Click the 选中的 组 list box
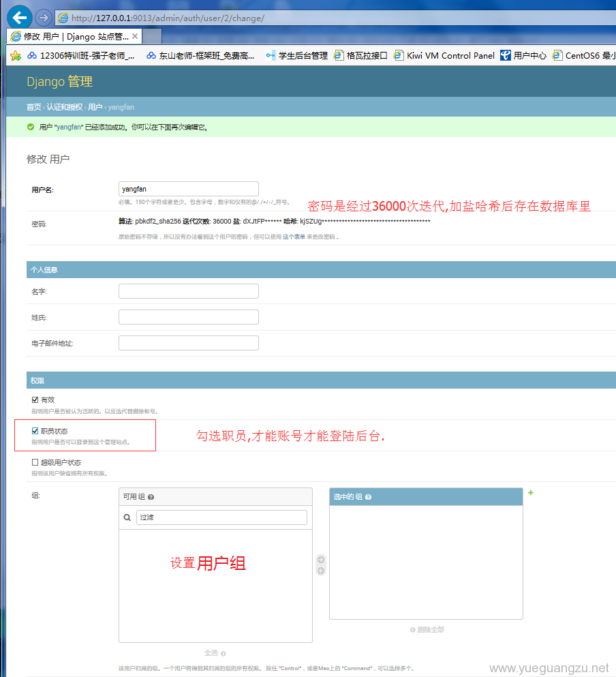Image resolution: width=616 pixels, height=677 pixels. tap(426, 562)
